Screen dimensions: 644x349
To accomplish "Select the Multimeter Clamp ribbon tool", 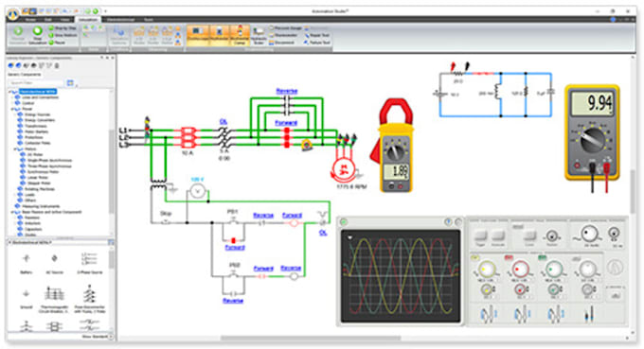I will [x=239, y=35].
